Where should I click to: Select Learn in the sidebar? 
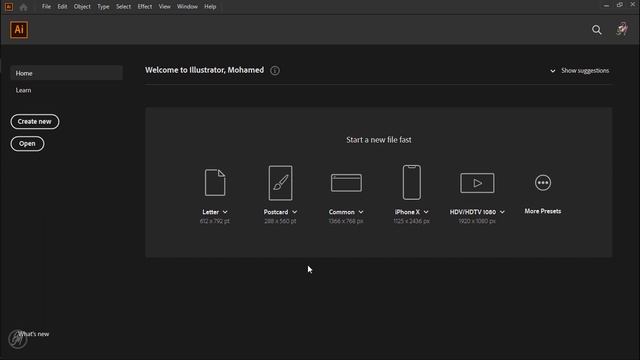tap(23, 90)
